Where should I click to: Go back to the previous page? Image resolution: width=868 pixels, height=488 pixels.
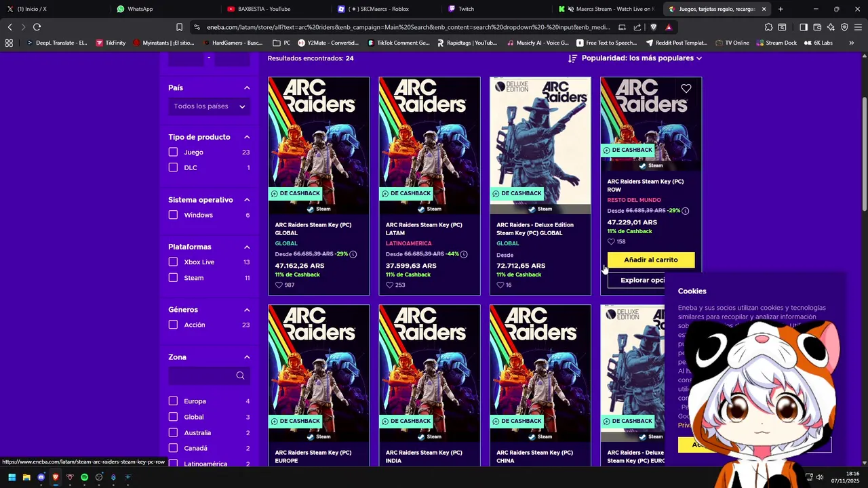tap(10, 27)
